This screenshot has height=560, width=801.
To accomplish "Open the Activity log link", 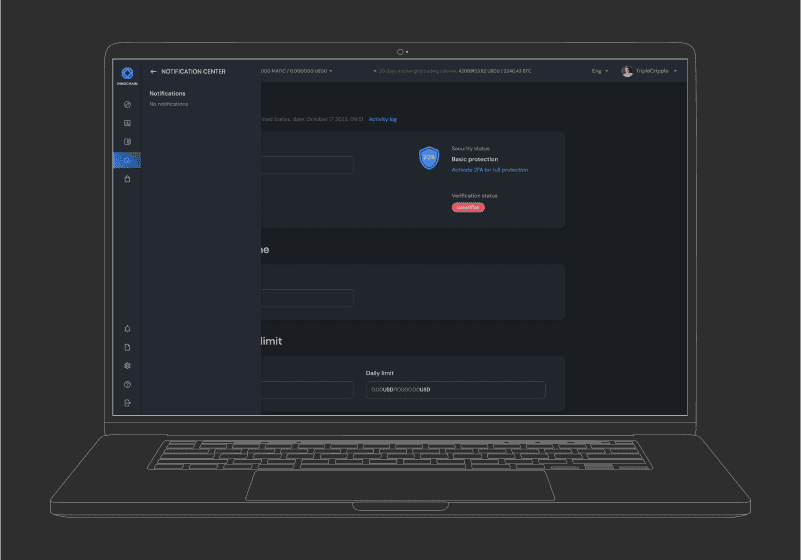I will pos(383,119).
